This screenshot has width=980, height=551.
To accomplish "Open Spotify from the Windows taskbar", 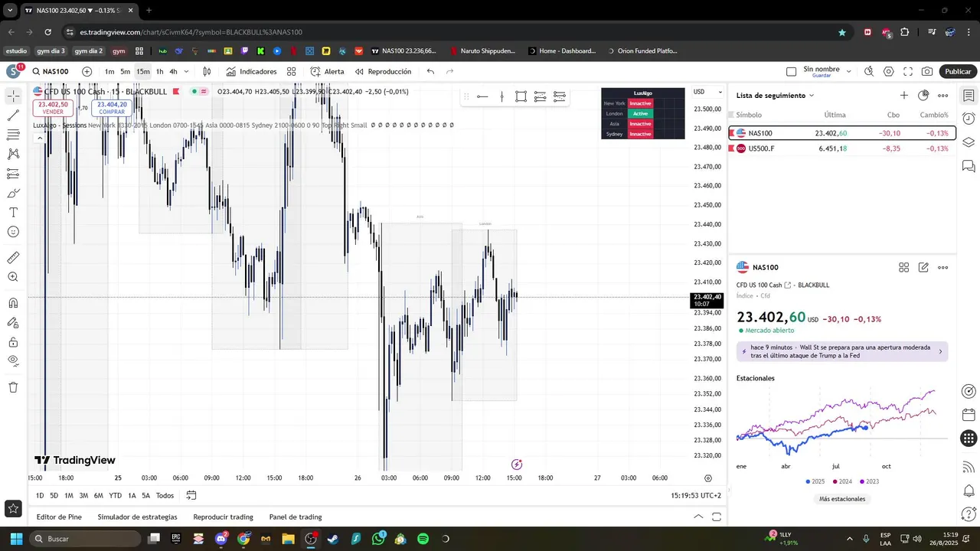I will [423, 539].
